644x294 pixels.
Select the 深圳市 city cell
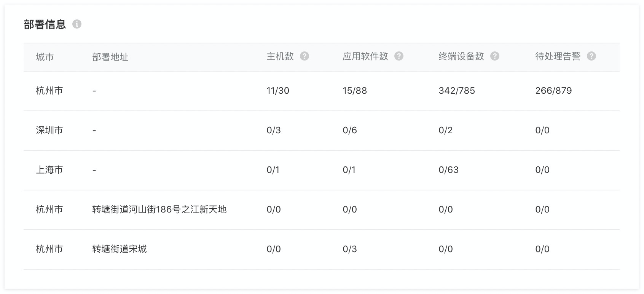[x=49, y=130]
